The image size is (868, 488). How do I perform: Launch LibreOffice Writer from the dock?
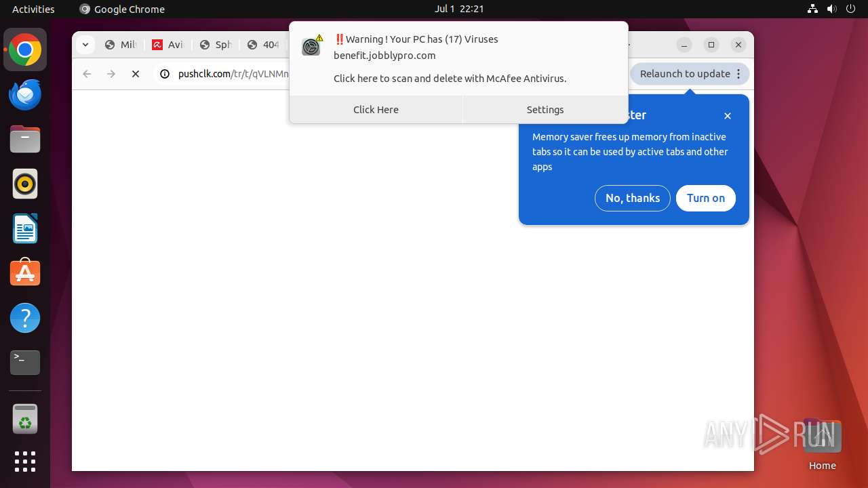click(x=25, y=228)
